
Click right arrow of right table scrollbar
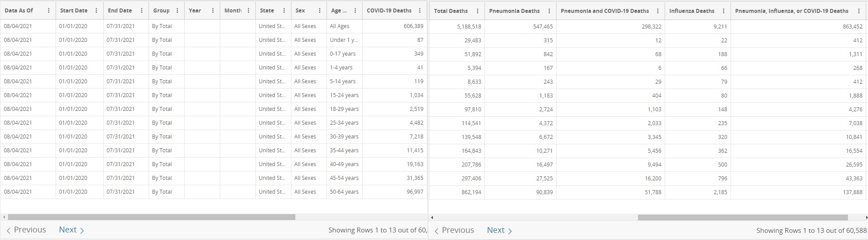pyautogui.click(x=866, y=217)
